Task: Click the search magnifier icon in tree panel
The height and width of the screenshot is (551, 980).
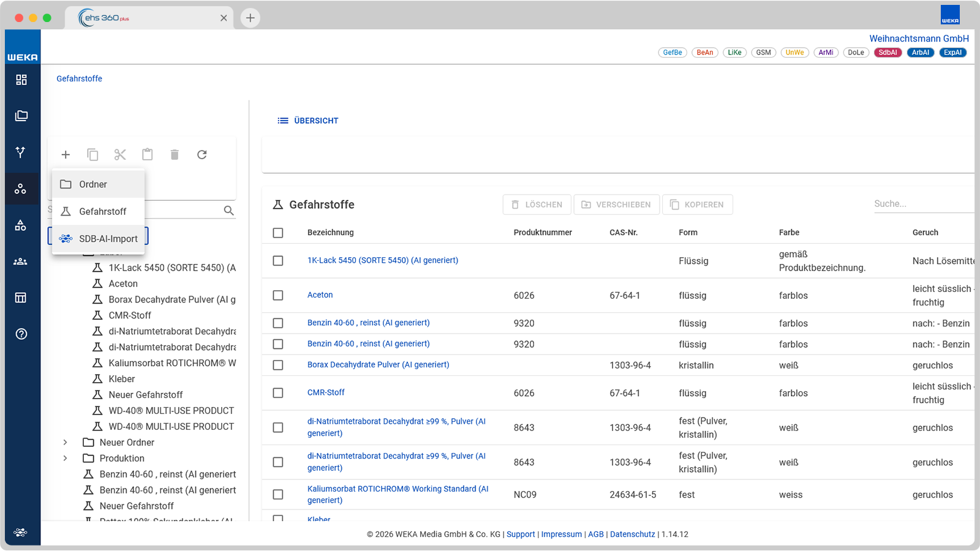Action: pos(229,211)
